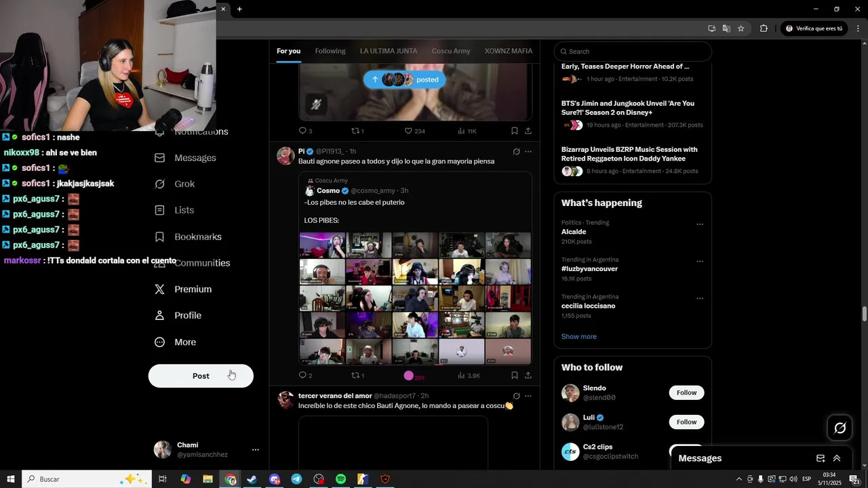The image size is (868, 488).
Task: Open Grok from the left sidebar
Action: (x=174, y=184)
